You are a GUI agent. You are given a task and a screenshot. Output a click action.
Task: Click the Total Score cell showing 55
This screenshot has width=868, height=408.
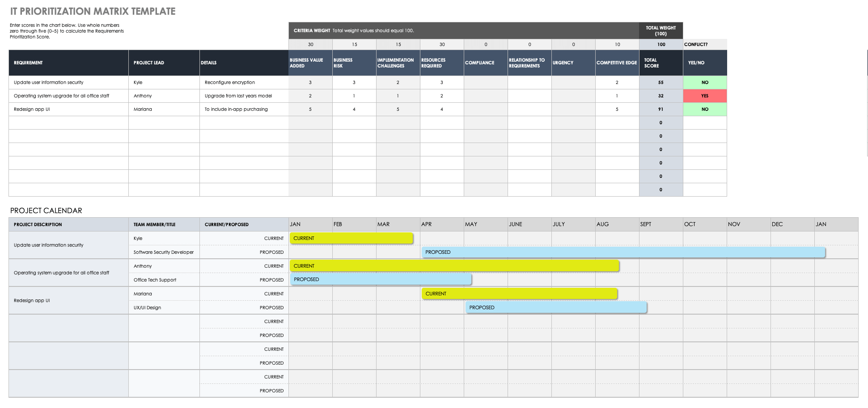tap(661, 82)
